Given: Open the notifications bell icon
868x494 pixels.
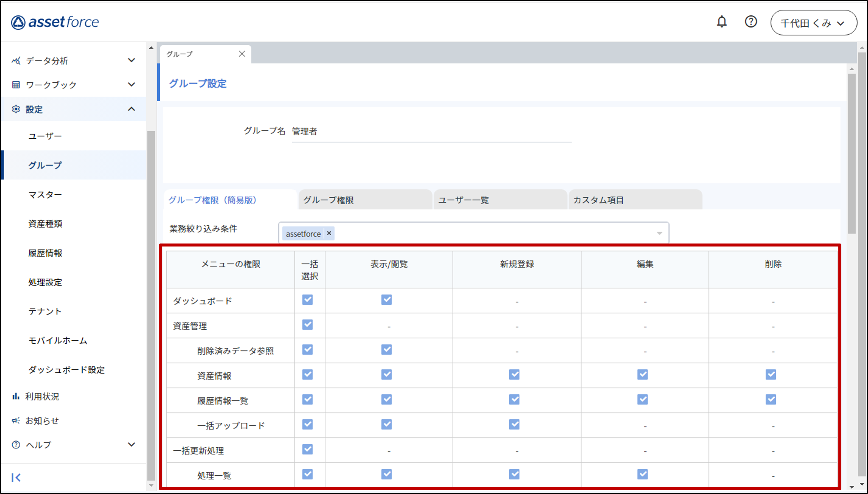Looking at the screenshot, I should click(x=721, y=22).
